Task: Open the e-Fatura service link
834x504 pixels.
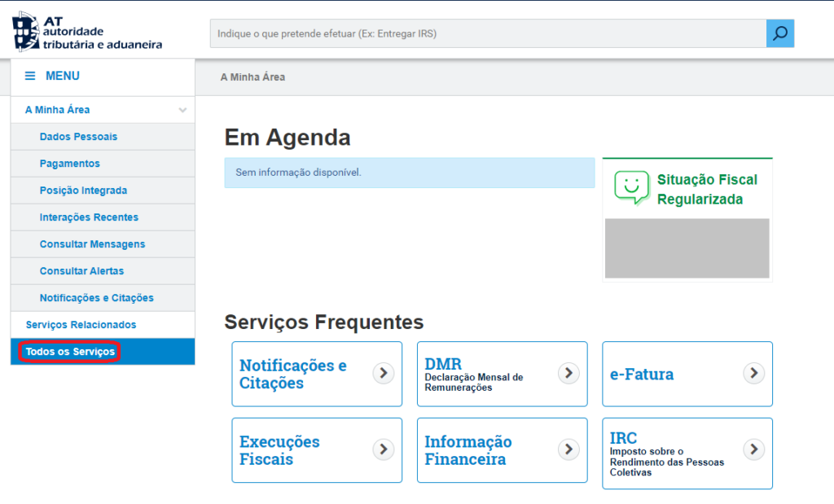Action: pos(642,375)
